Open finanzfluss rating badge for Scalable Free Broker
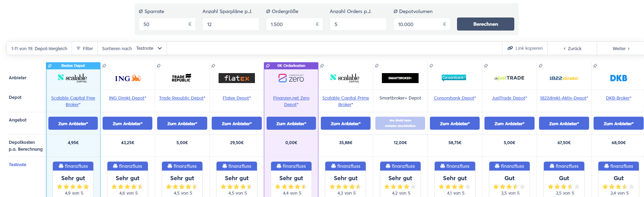This screenshot has height=197, width=644. (73, 179)
